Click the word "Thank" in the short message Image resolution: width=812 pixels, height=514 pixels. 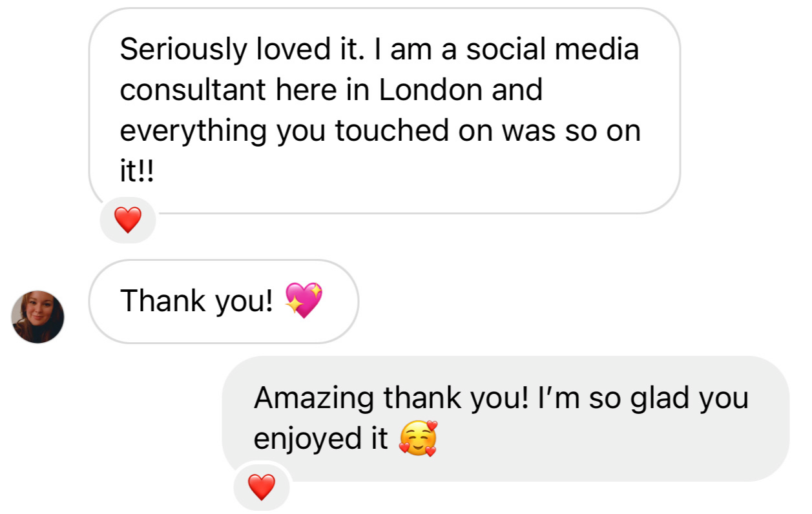point(161,301)
